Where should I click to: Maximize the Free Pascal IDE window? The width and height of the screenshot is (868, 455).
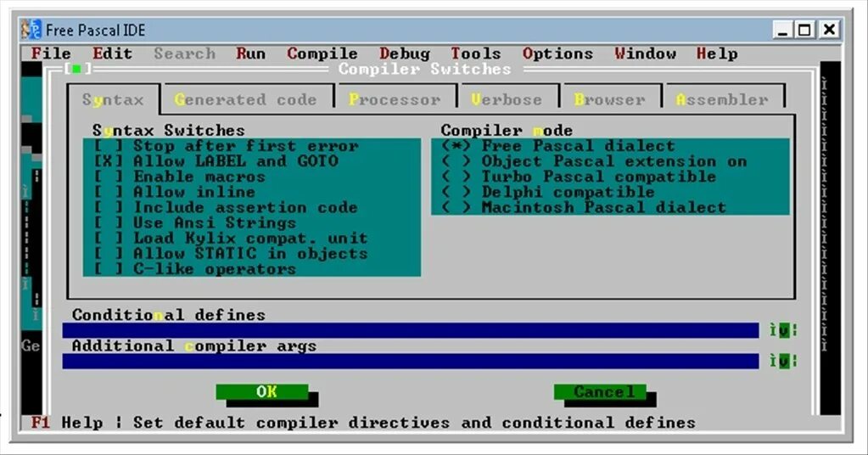(x=804, y=30)
